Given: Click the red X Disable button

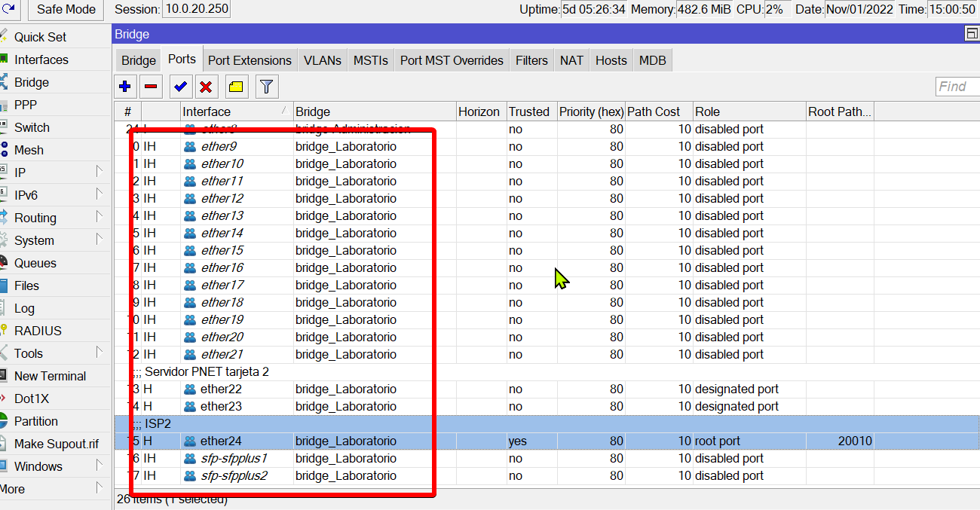Looking at the screenshot, I should coord(205,87).
